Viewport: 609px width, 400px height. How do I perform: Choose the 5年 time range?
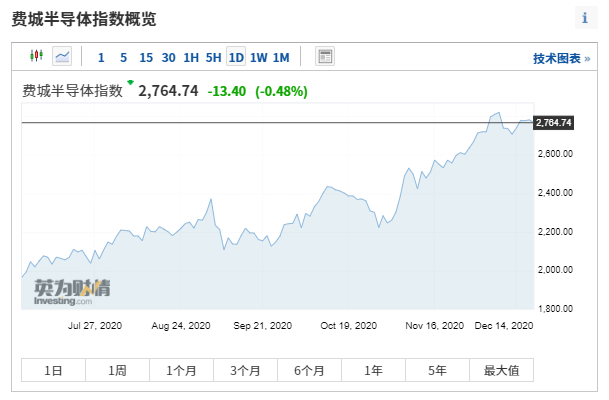point(438,370)
